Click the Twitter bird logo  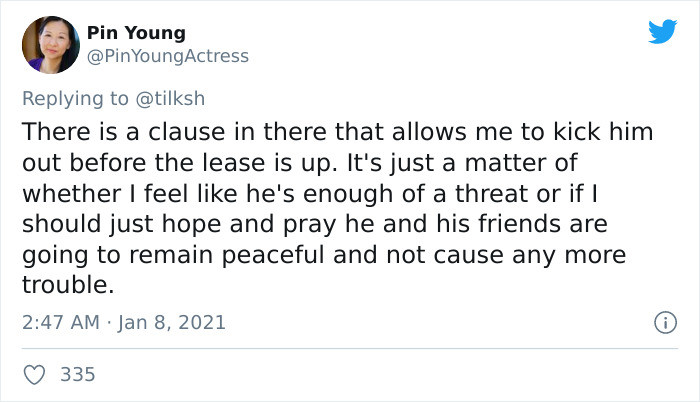click(662, 31)
